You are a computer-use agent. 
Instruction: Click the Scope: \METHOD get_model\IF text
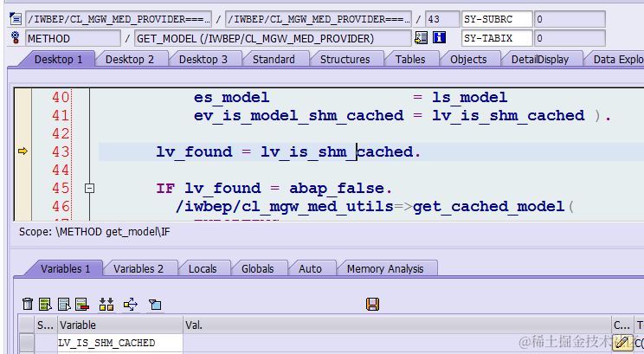pos(94,232)
